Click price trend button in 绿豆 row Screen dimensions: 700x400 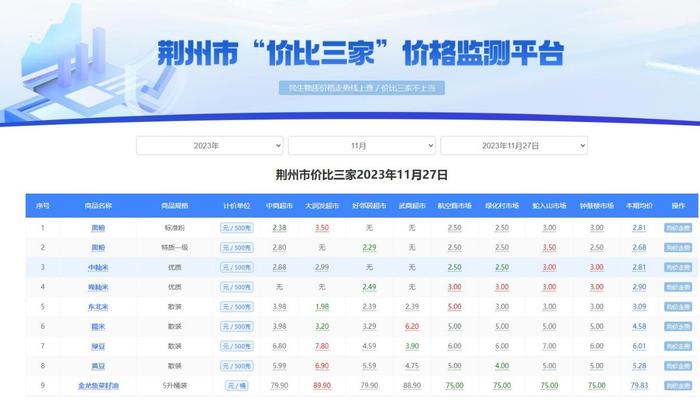pos(677,346)
